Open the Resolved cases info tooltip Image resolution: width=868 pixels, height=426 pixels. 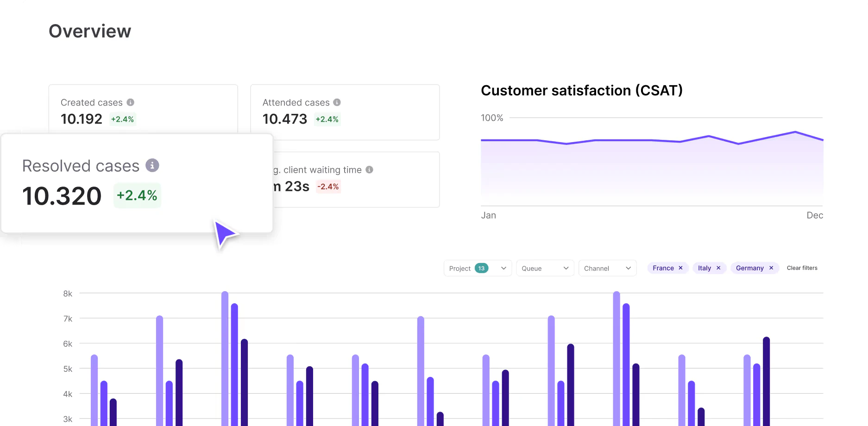point(152,165)
